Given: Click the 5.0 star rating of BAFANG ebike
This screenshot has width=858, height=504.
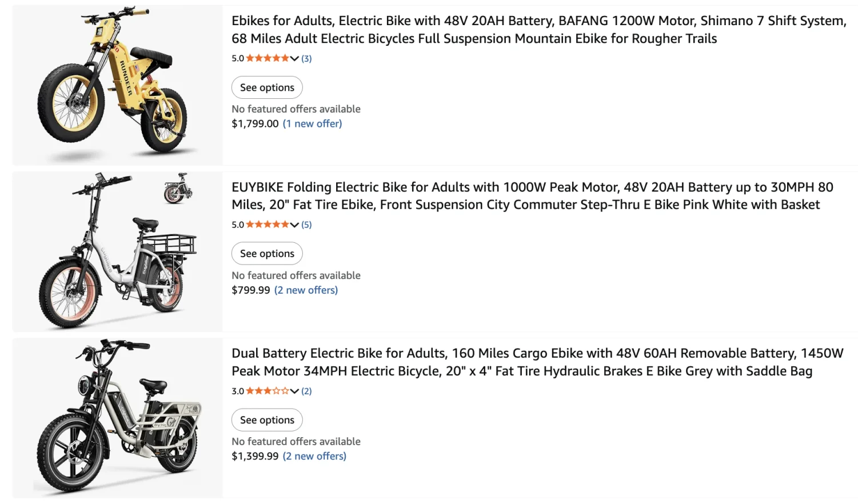Looking at the screenshot, I should [268, 58].
